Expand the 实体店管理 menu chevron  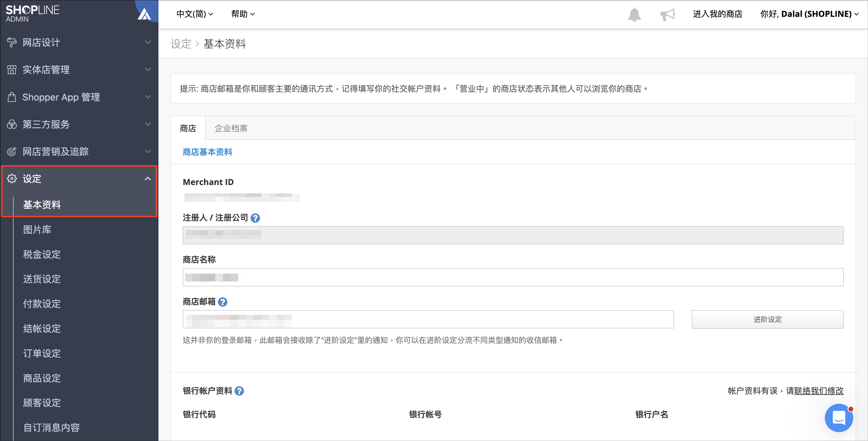pyautogui.click(x=148, y=70)
